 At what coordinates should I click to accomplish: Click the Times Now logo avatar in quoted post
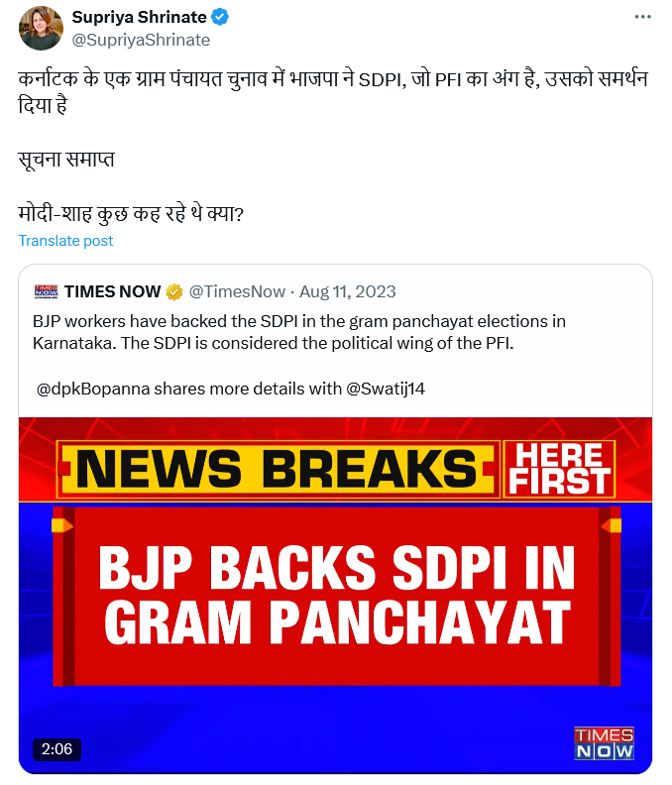(x=46, y=291)
